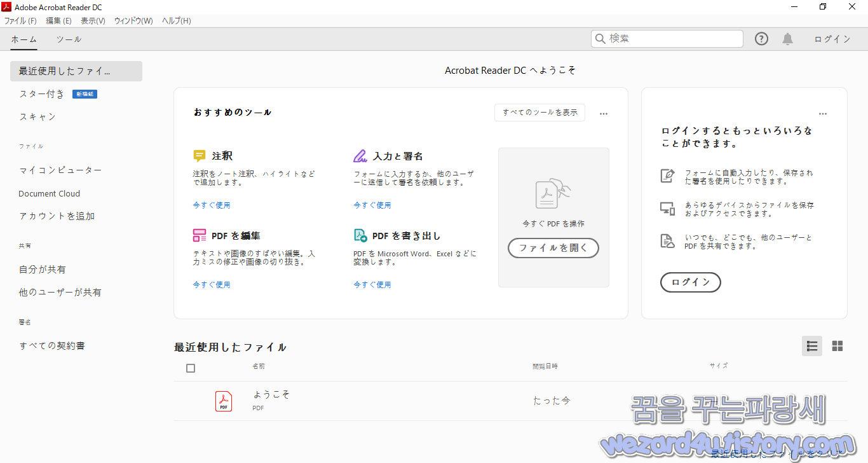This screenshot has height=463, width=868.
Task: Switch recent files to grid view
Action: click(x=837, y=346)
